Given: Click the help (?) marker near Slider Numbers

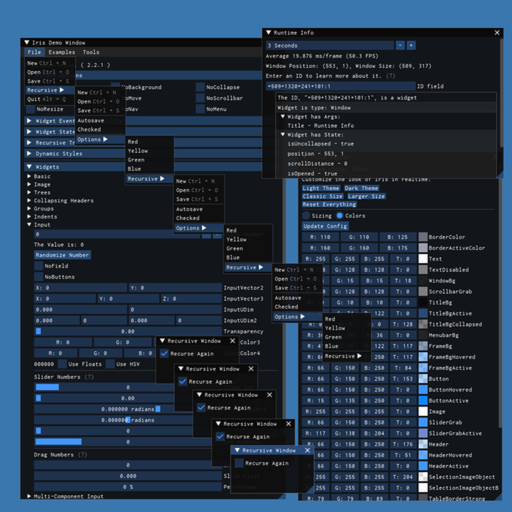Looking at the screenshot, I should pyautogui.click(x=89, y=377).
